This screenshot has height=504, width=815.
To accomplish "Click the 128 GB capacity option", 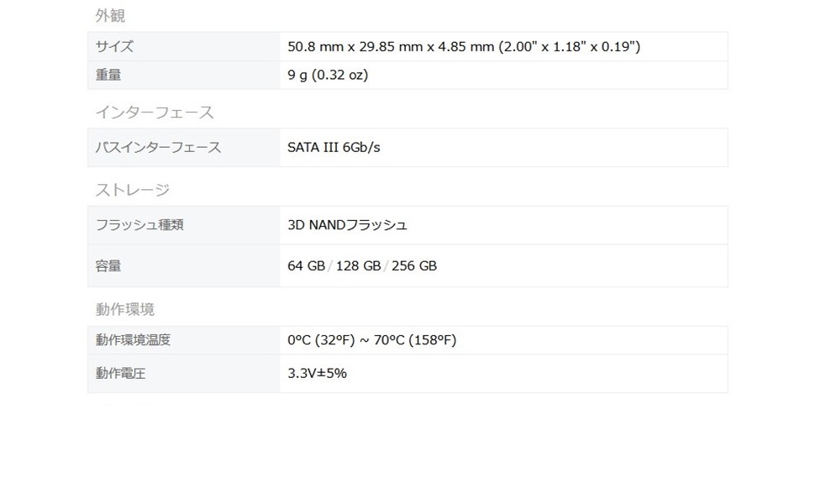I will click(359, 266).
